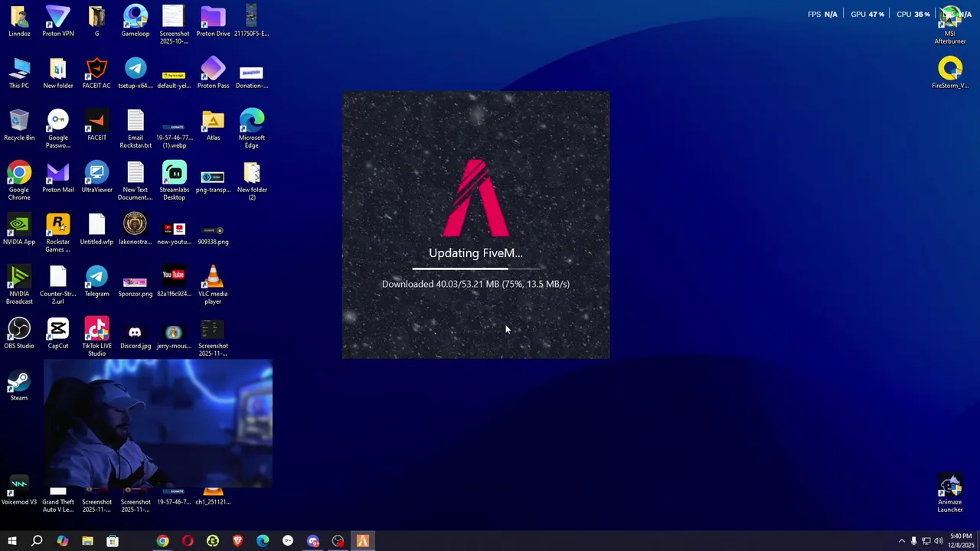
Task: Select the NVIDIA App shortcut
Action: (19, 230)
